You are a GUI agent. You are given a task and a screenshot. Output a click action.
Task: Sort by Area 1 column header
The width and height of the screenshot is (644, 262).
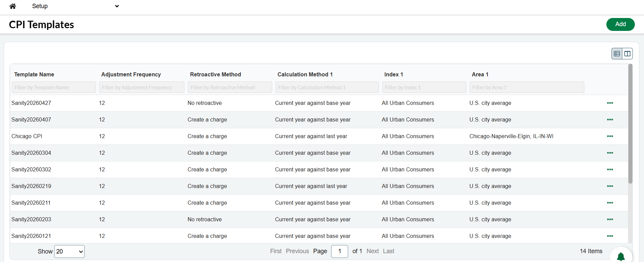click(480, 74)
